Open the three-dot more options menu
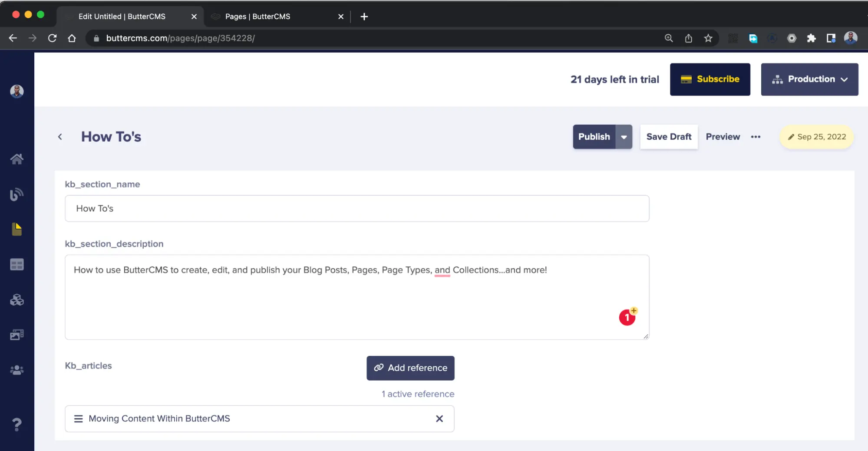 pyautogui.click(x=756, y=137)
